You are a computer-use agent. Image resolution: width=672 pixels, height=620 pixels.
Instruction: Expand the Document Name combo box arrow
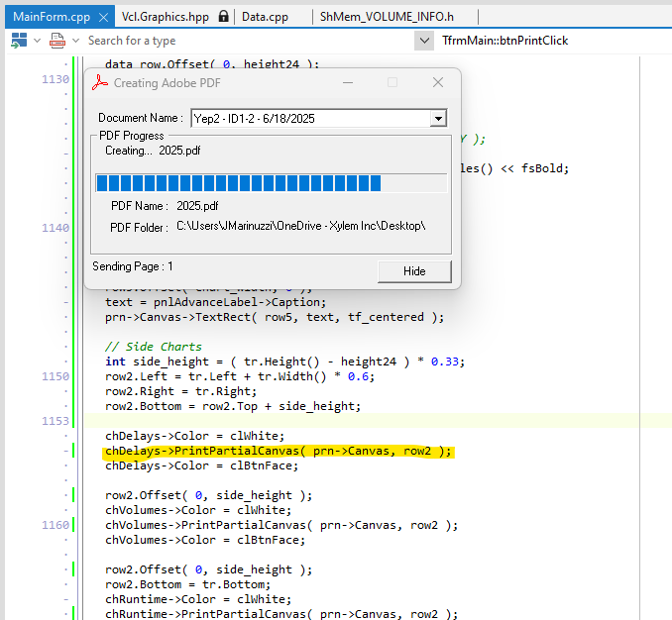click(438, 119)
